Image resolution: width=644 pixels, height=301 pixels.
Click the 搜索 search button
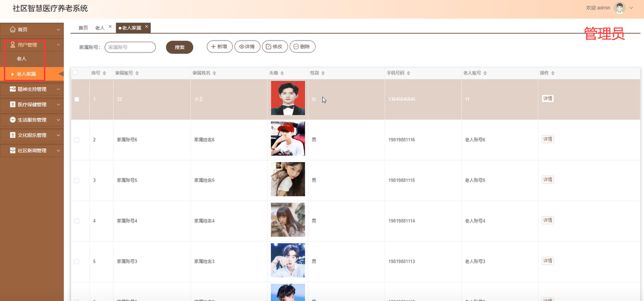(180, 47)
